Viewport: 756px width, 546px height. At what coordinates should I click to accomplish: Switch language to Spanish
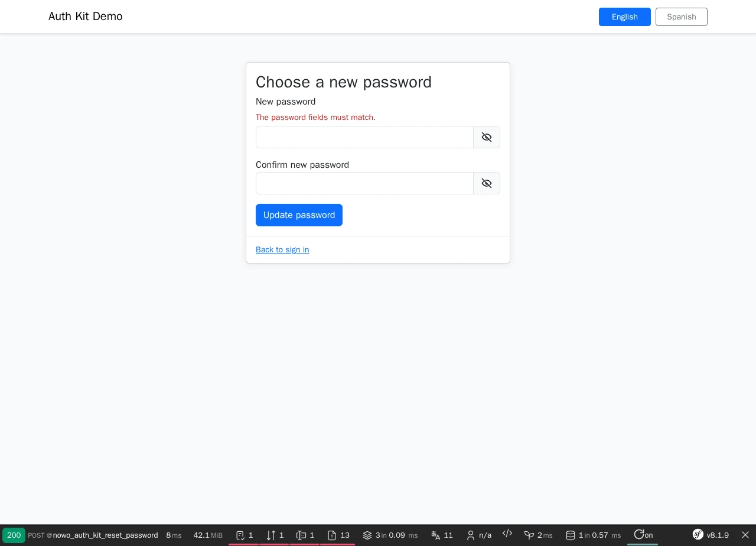[x=682, y=17]
